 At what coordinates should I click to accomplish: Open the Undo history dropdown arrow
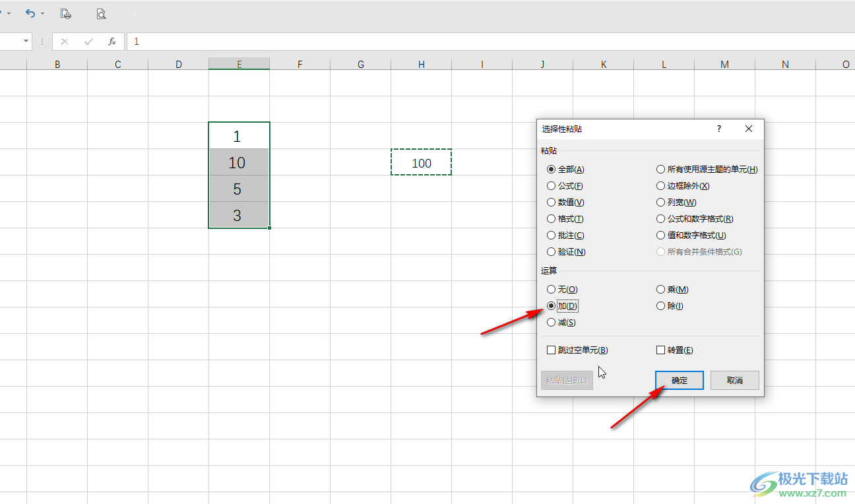pos(43,13)
